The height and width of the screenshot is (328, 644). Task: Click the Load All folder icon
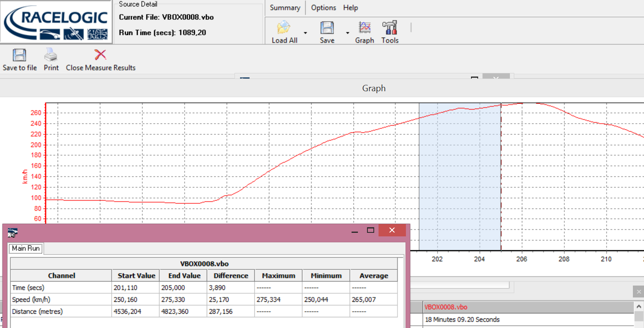(x=284, y=28)
